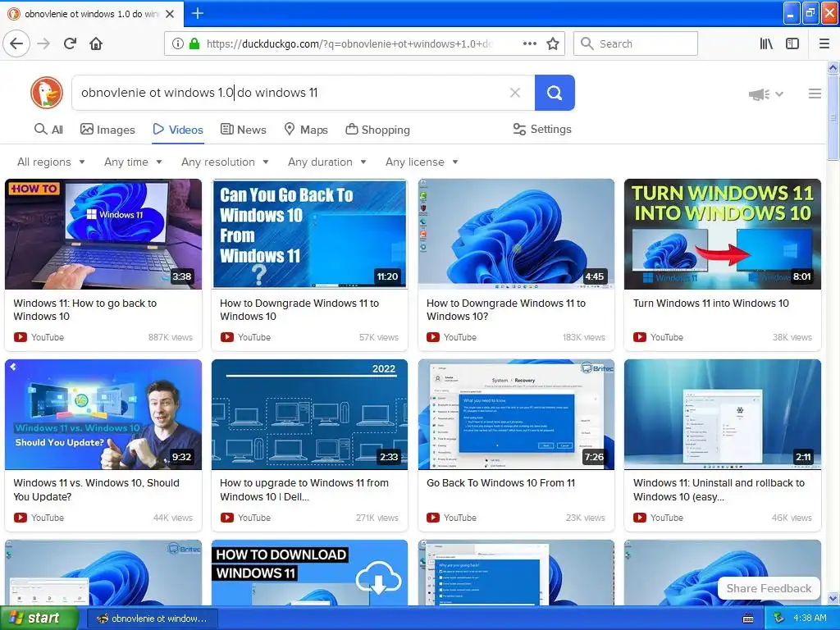This screenshot has height=630, width=840.
Task: Click the DuckDuckGo duck logo
Action: coord(47,93)
